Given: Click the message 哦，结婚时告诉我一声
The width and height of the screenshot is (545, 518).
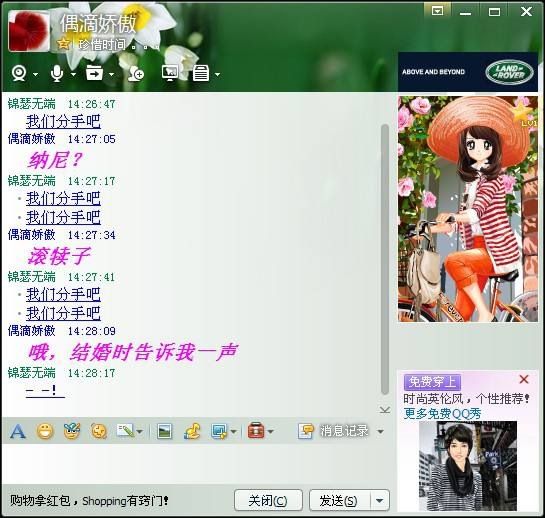Looking at the screenshot, I should [x=133, y=352].
